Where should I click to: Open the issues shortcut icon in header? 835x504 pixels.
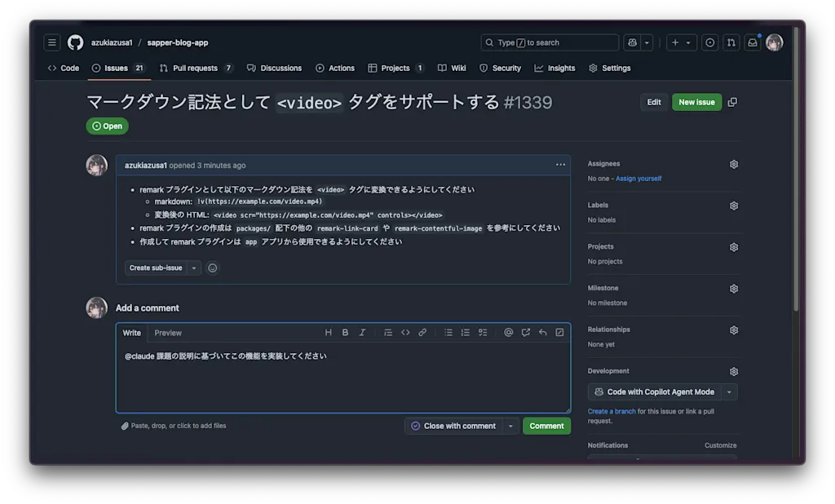(710, 42)
